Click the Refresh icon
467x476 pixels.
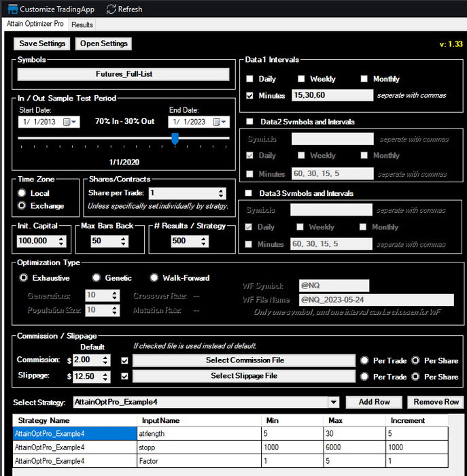point(111,10)
